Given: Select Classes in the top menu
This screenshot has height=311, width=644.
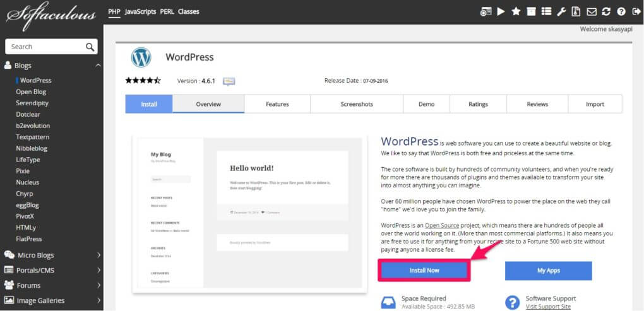Looking at the screenshot, I should pos(189,11).
